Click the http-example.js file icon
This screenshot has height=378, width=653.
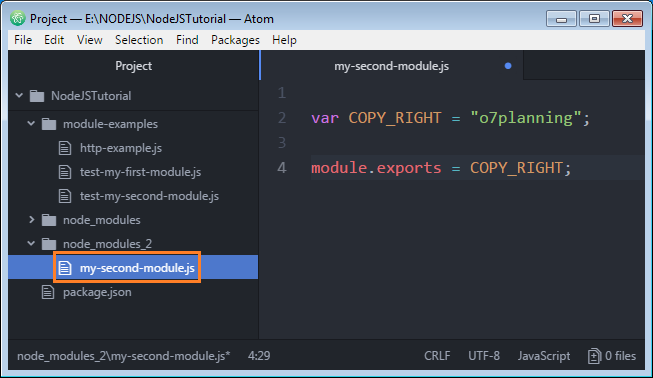(65, 148)
